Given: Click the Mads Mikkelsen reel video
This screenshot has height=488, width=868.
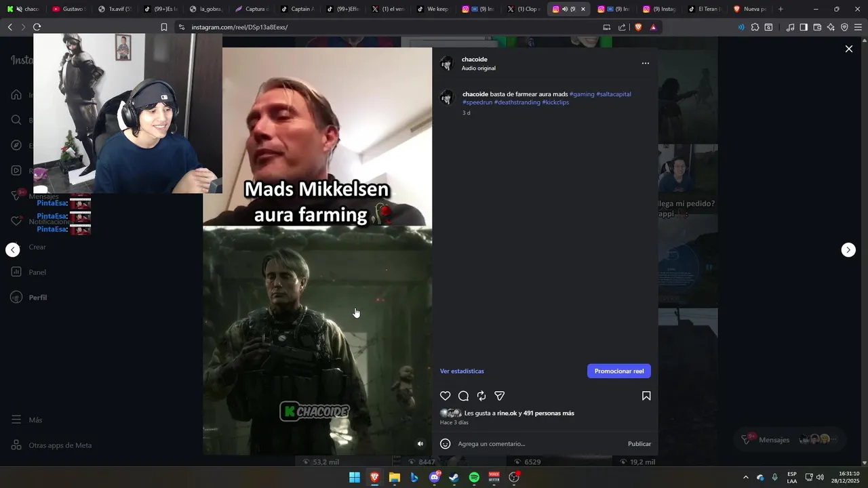Looking at the screenshot, I should (x=317, y=251).
